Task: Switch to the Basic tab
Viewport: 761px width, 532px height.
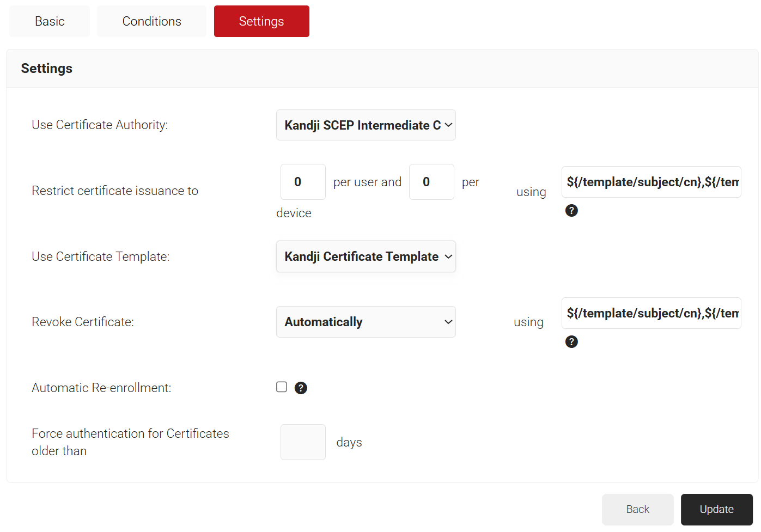Action: point(50,21)
